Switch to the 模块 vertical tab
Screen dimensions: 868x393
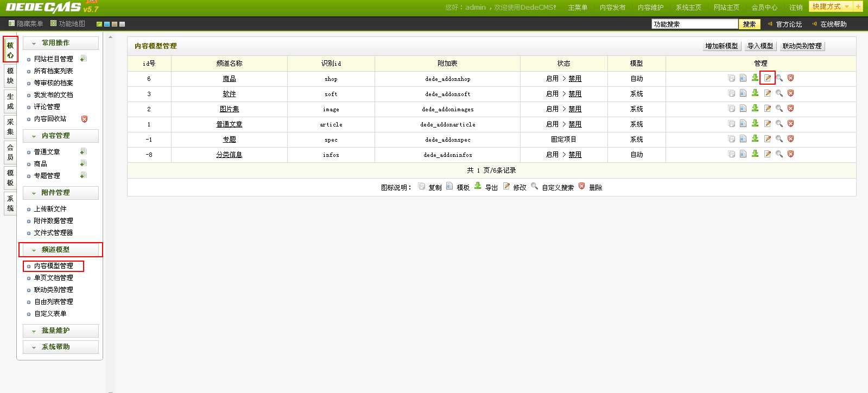[10, 75]
